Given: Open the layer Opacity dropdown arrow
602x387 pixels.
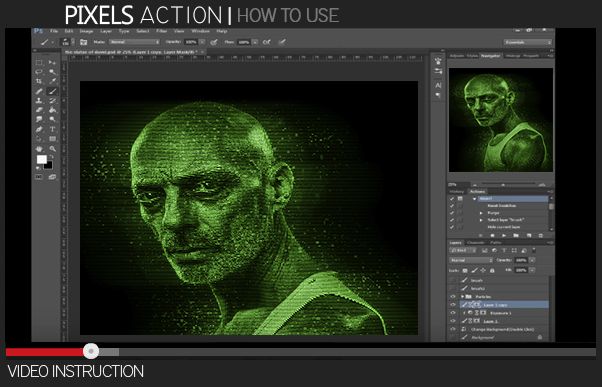Looking at the screenshot, I should pos(532,260).
